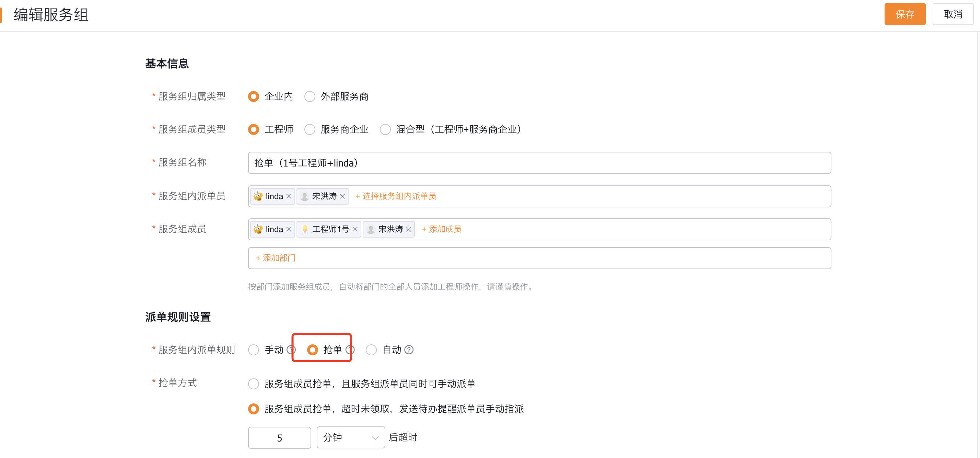Click the 基本信息 section heading

tap(167, 64)
